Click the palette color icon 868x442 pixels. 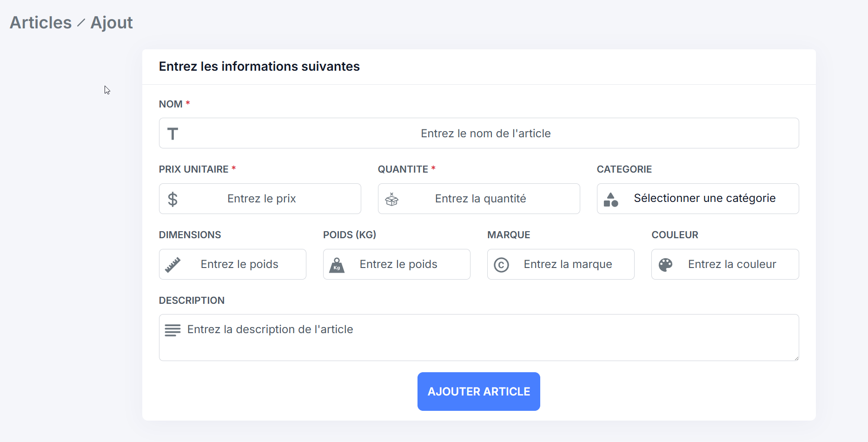[x=665, y=265]
